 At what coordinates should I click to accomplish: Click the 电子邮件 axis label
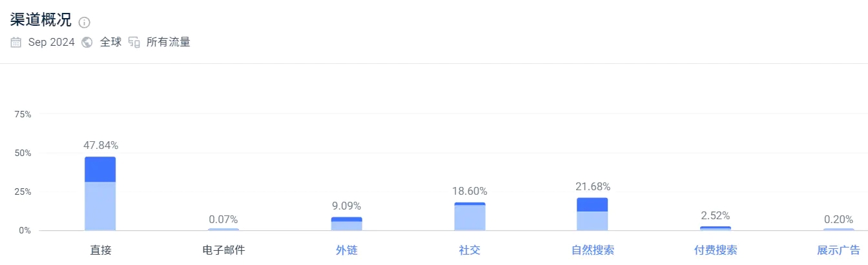click(x=223, y=250)
